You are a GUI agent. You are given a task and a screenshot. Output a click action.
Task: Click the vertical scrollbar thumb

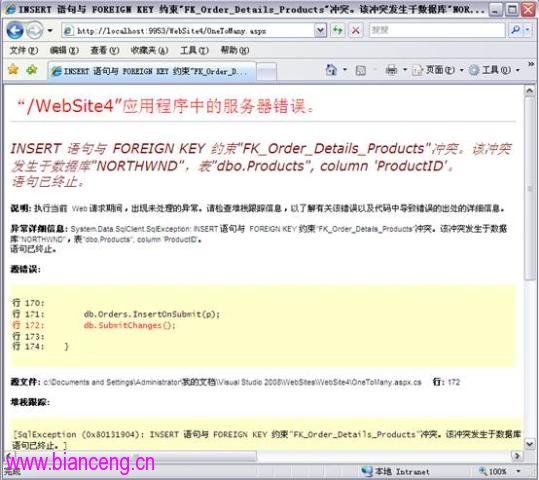tap(529, 188)
